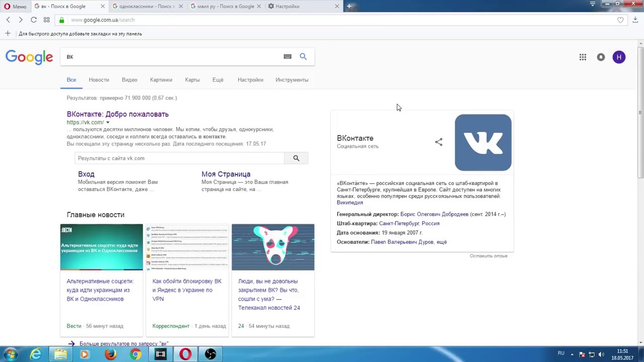644x362 pixels.
Task: Show more results for вк arrow link
Action: pyautogui.click(x=118, y=344)
